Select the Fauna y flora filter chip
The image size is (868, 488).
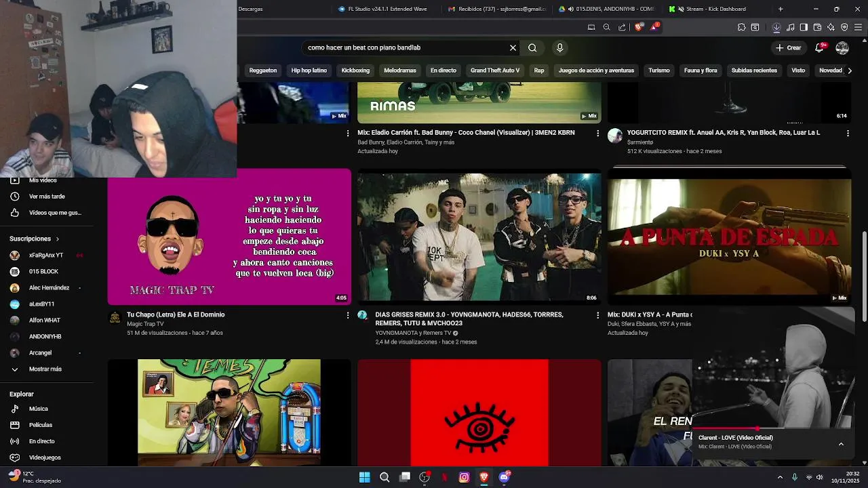[x=701, y=70]
